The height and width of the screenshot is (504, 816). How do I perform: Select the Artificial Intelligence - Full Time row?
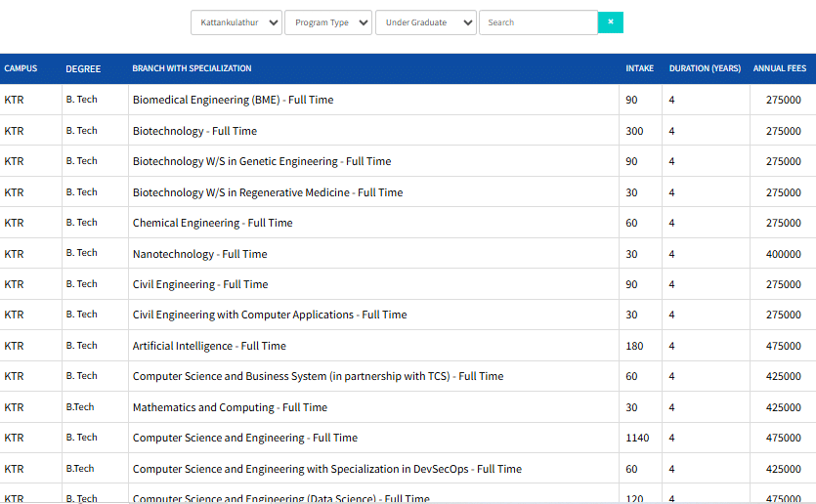[x=209, y=346]
